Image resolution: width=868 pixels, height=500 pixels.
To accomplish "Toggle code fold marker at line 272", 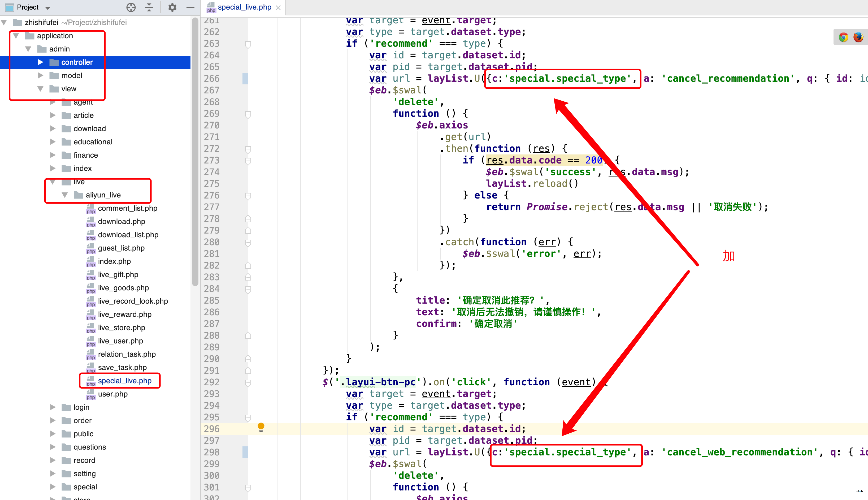I will click(x=248, y=149).
